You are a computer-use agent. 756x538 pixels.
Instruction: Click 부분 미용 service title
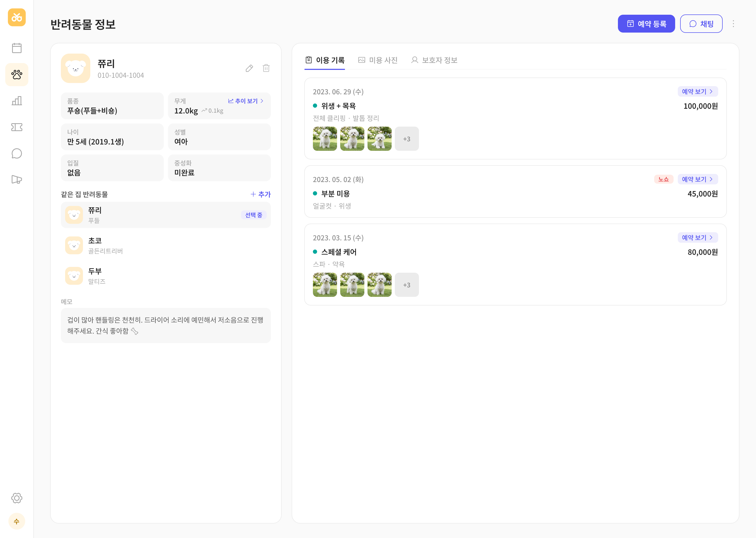[335, 194]
